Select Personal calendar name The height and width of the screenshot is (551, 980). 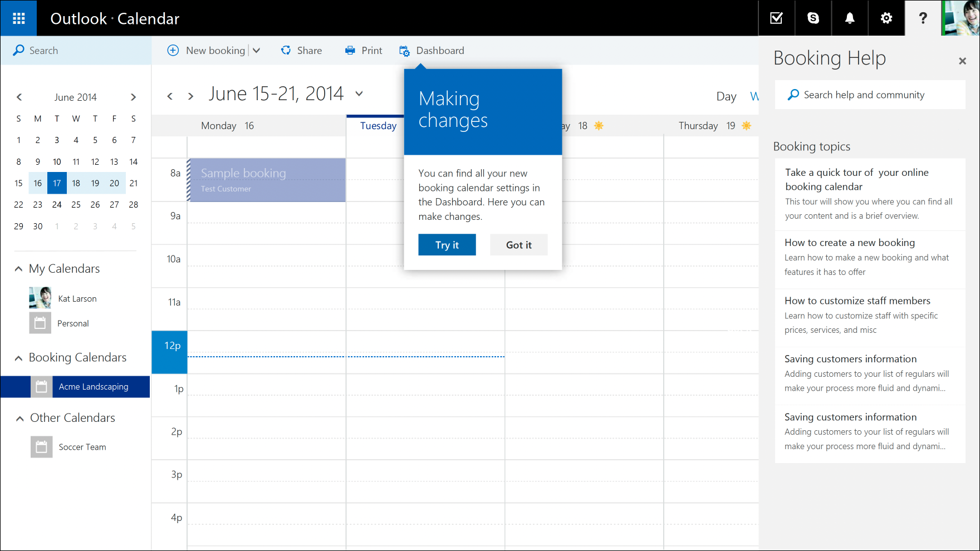(73, 323)
